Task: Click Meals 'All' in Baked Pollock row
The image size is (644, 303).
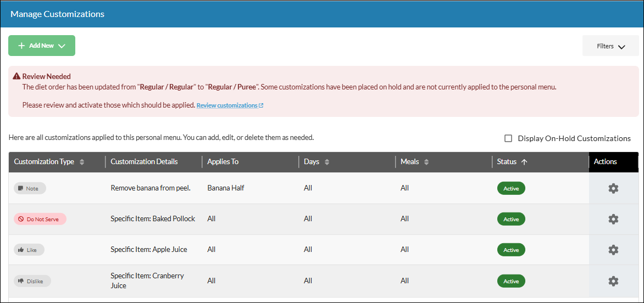Action: click(x=404, y=219)
